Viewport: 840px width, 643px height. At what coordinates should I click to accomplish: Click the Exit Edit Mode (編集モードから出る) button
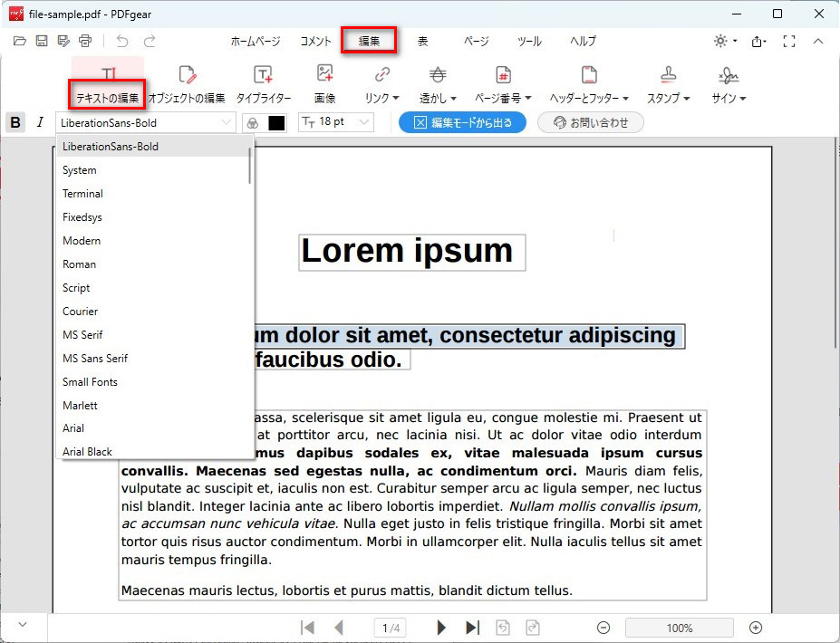coord(462,122)
